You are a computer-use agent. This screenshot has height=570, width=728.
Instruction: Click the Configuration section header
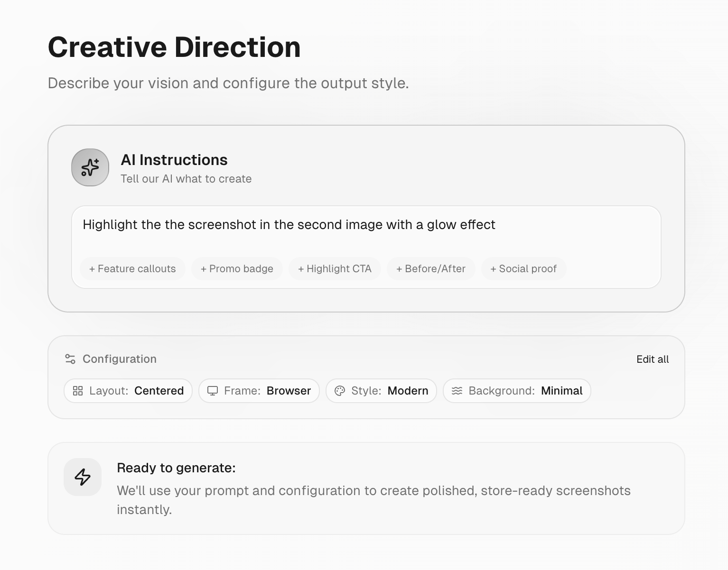(x=119, y=359)
